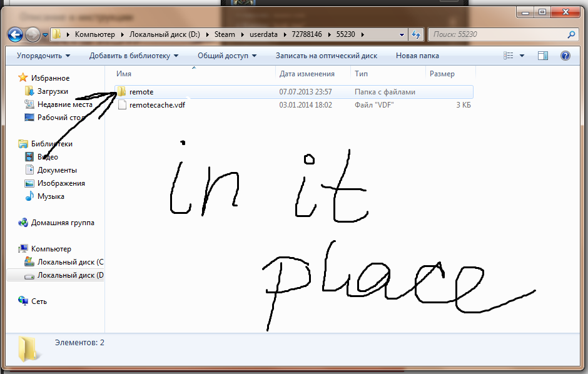Open address bar history dropdown

coord(402,35)
